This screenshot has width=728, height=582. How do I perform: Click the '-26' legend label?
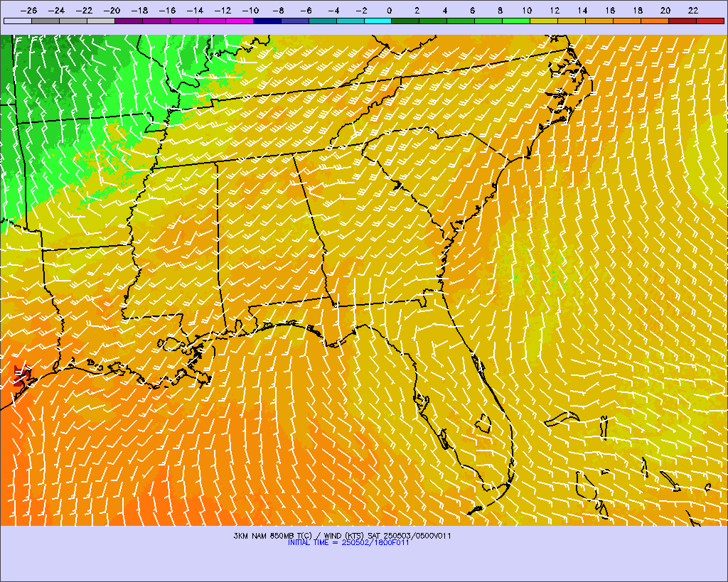coord(28,10)
